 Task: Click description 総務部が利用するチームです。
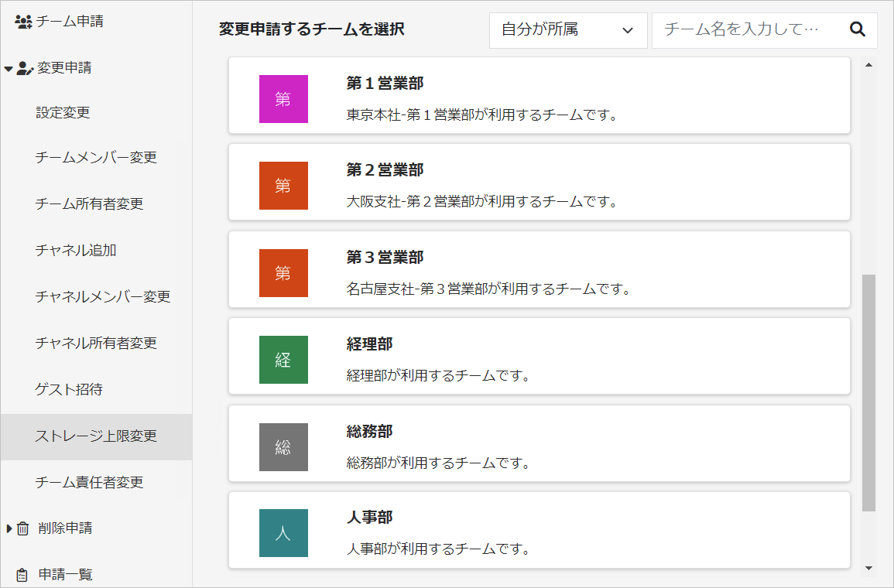point(439,463)
